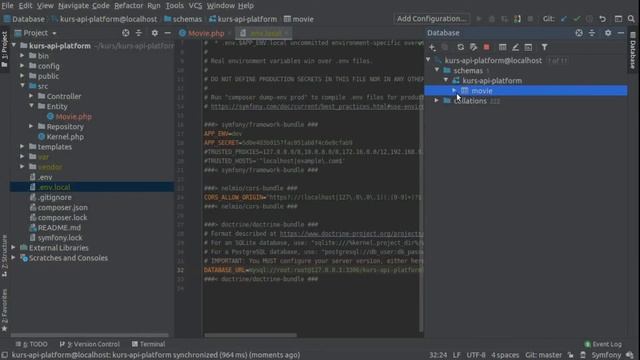Expand the Repository folder
This screenshot has height=360, width=640.
pos(31,126)
